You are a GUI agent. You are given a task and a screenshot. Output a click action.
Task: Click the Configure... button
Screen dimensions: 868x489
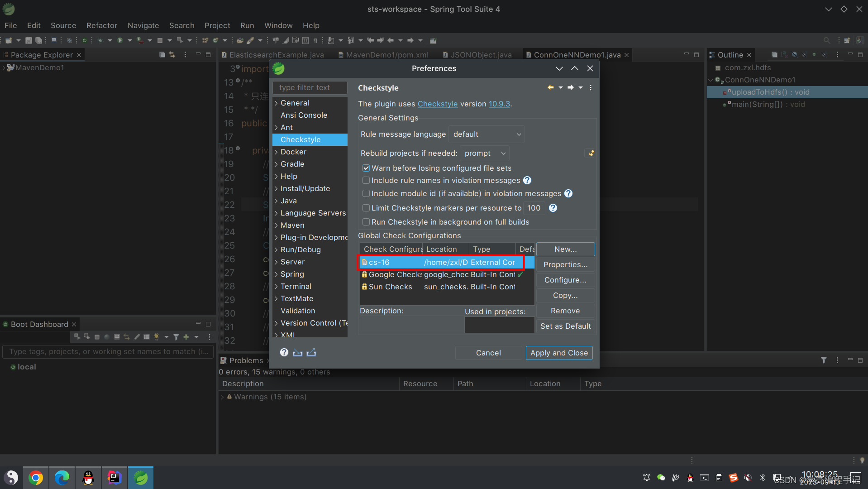pyautogui.click(x=565, y=280)
